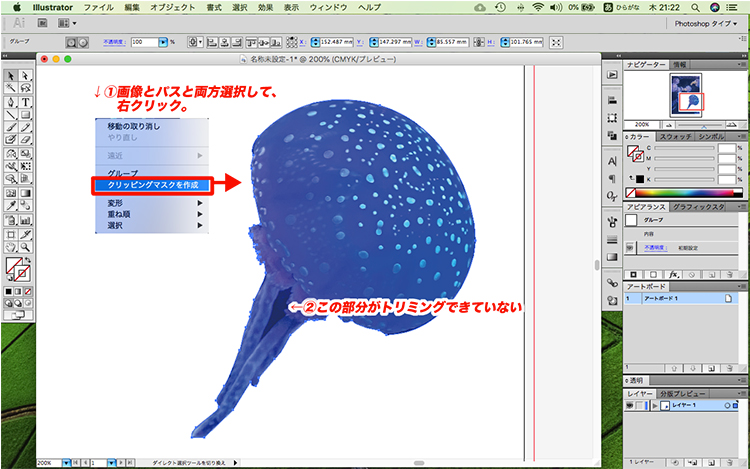
Task: Select the Pen tool
Action: pos(10,102)
